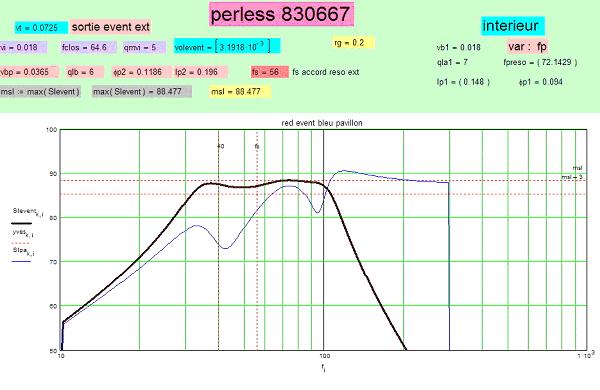
Task: Select the interieur cyan heading
Action: tap(512, 26)
